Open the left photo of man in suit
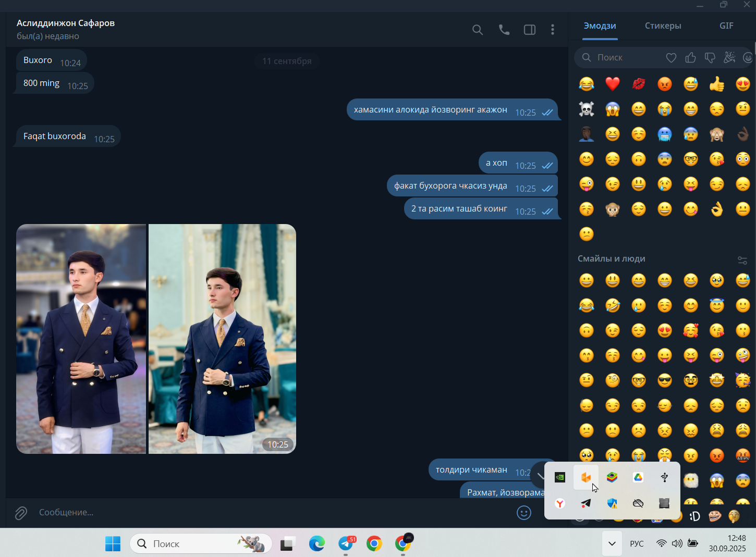Viewport: 756px width, 557px height. (81, 339)
